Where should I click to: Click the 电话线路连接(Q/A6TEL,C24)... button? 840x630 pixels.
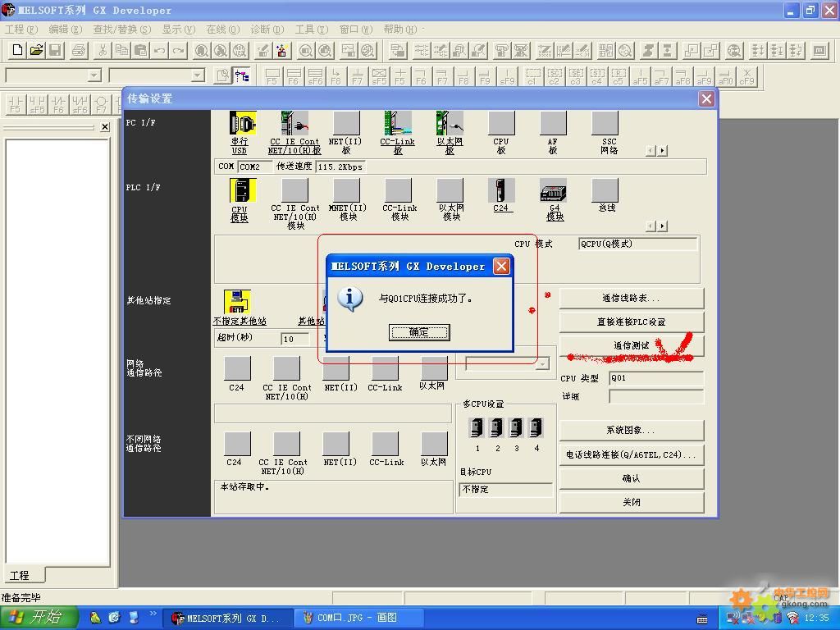click(x=631, y=454)
